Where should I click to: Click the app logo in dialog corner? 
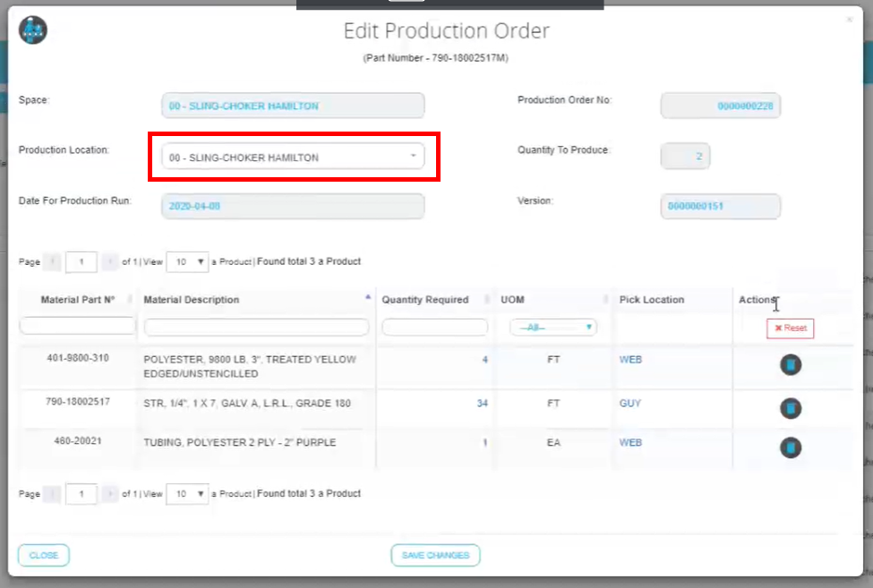pos(33,31)
